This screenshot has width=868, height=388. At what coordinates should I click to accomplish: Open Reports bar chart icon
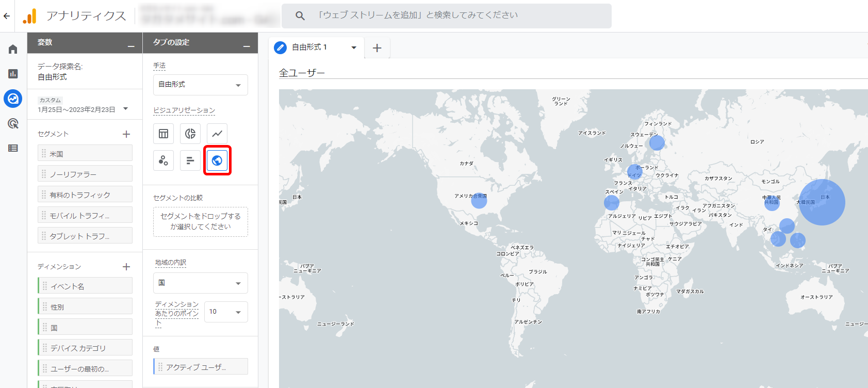click(x=13, y=74)
